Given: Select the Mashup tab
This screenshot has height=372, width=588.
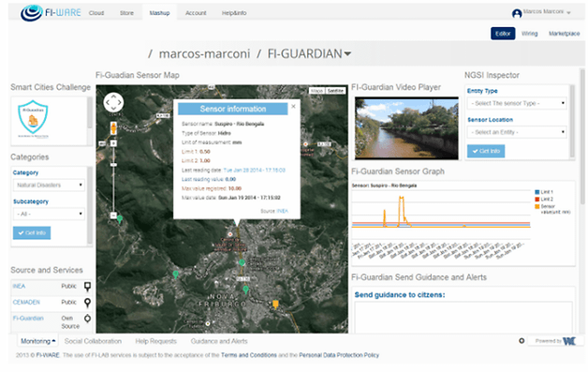Looking at the screenshot, I should click(x=160, y=13).
